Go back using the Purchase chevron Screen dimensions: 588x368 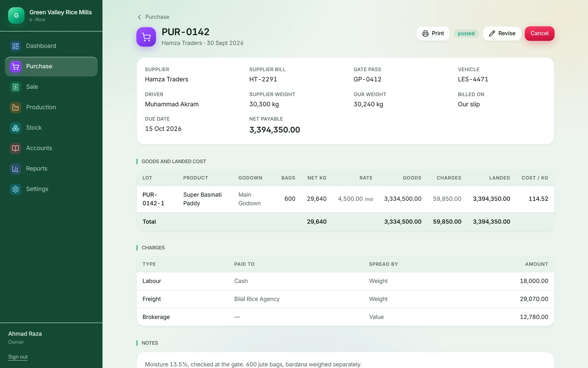coord(139,17)
